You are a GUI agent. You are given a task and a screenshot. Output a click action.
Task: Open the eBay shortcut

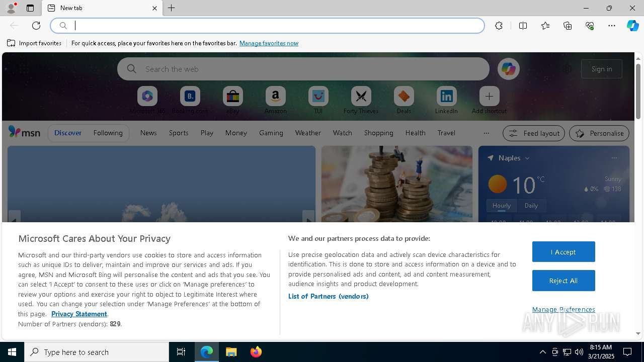pyautogui.click(x=232, y=100)
